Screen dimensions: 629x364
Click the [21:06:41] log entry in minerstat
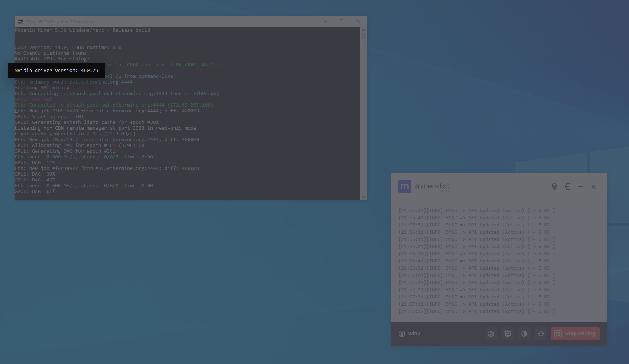coord(477,261)
